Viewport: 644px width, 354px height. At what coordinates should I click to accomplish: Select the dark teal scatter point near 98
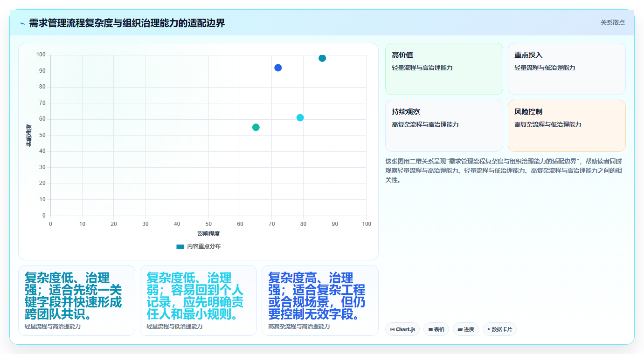pos(322,58)
